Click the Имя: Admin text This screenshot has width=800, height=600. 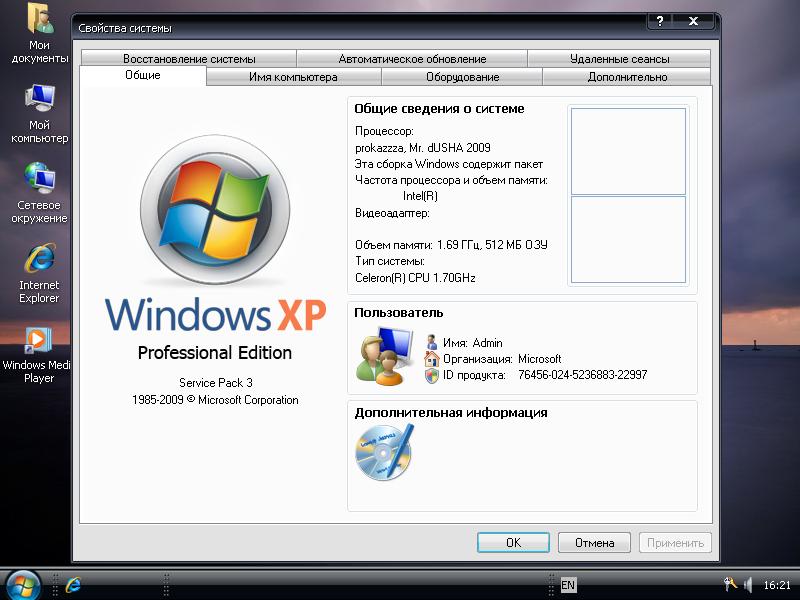tap(472, 343)
